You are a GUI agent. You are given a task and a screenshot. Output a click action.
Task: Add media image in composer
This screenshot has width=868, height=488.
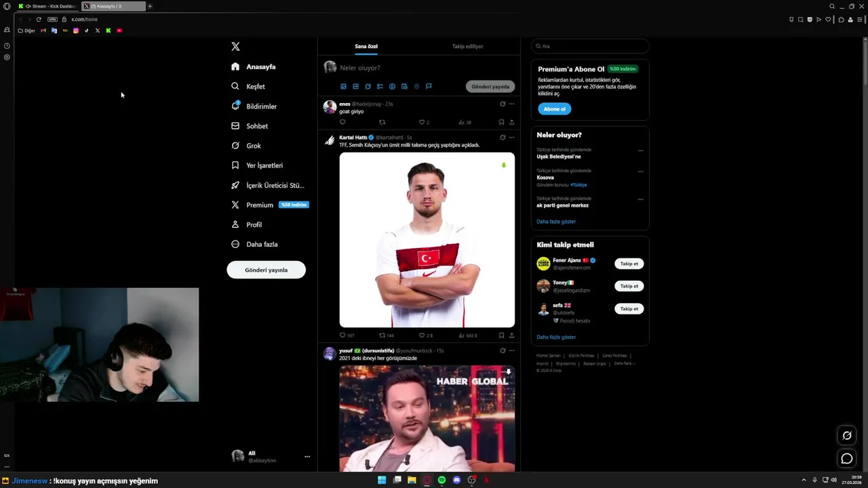(x=343, y=87)
